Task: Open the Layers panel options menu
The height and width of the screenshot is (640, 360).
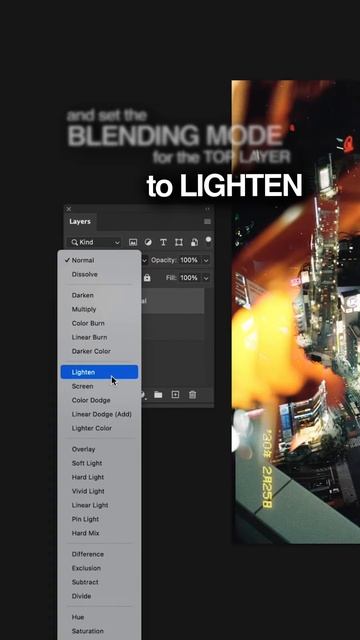Action: coord(207,222)
